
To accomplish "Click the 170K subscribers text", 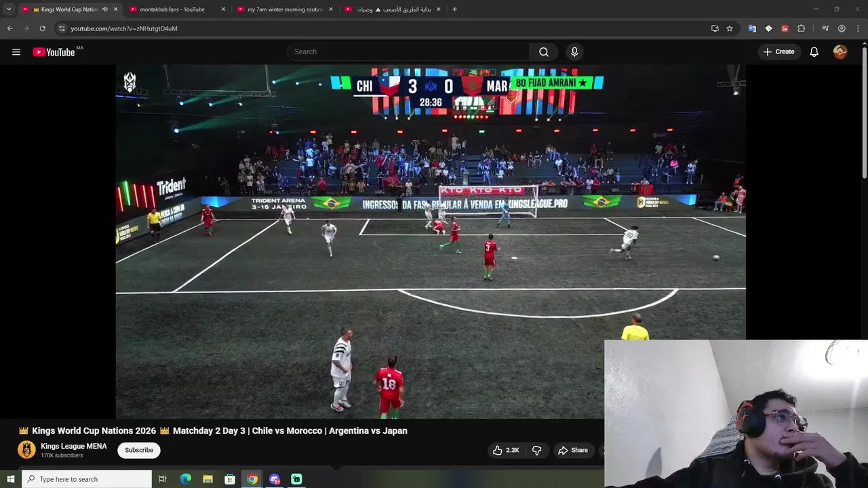I will click(x=62, y=455).
